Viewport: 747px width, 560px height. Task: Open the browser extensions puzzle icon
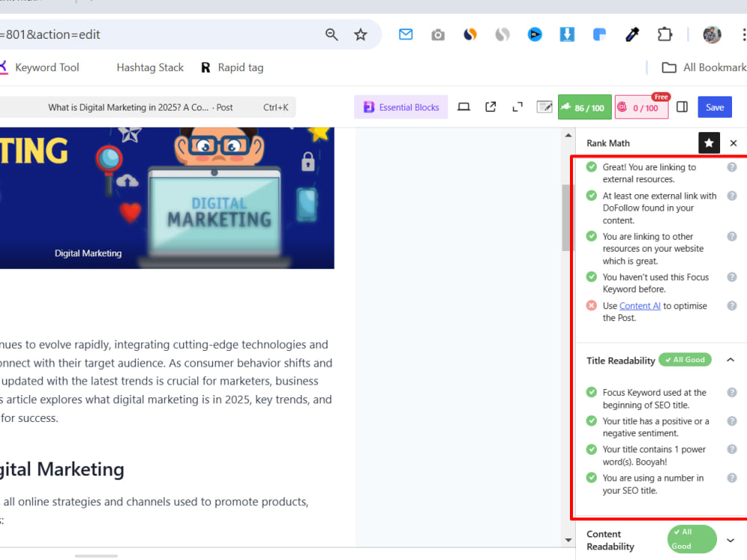point(664,34)
